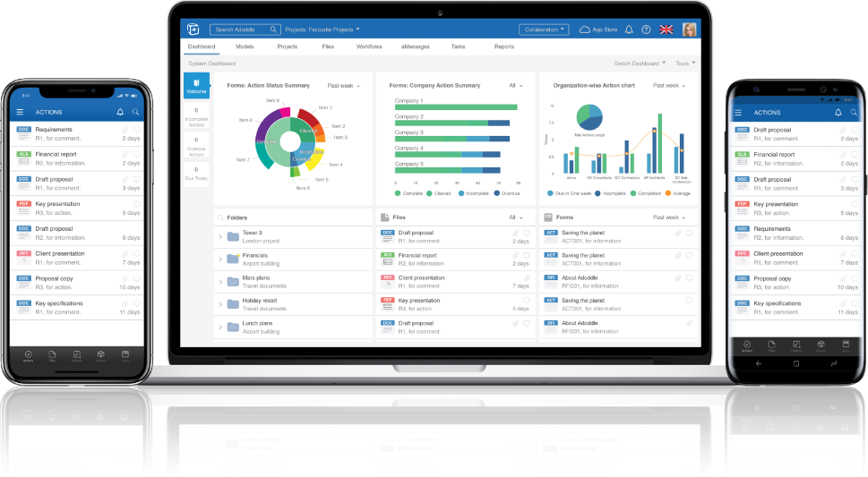Open Past week filter on Organization-wise Action chart
Image resolution: width=868 pixels, height=477 pixels.
(669, 85)
